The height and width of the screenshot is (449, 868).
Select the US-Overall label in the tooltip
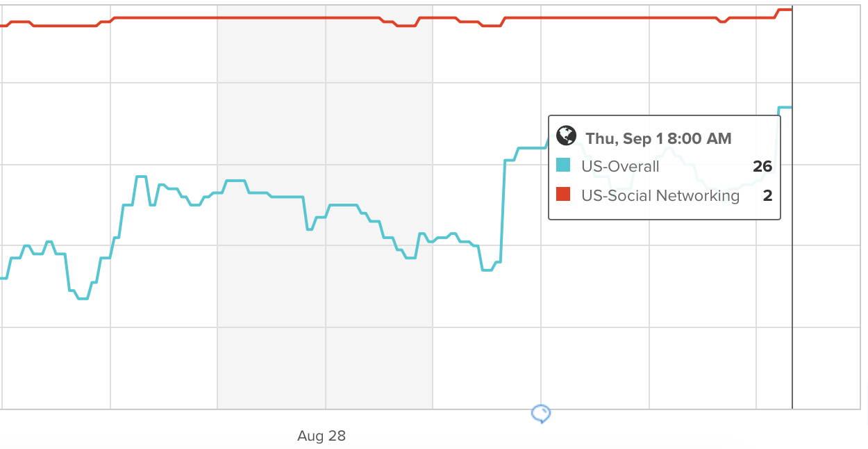(x=620, y=167)
